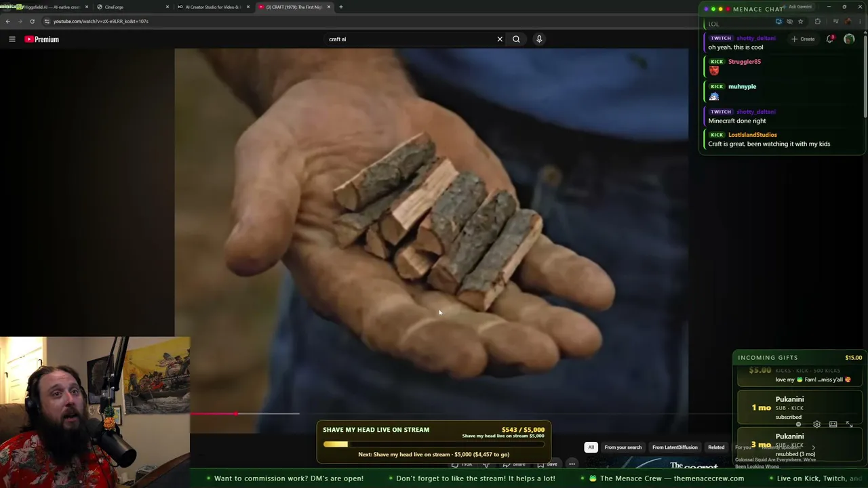Close the CRAFT (1979) tab
This screenshot has width=868, height=488.
[x=329, y=7]
